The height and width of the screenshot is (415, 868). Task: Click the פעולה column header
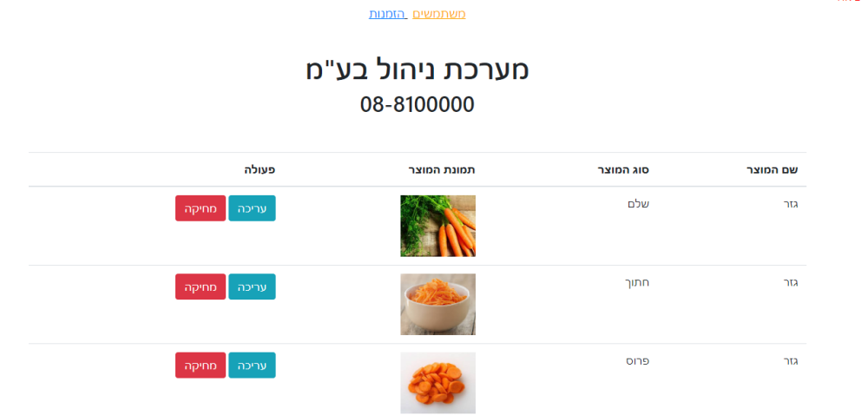(x=260, y=169)
